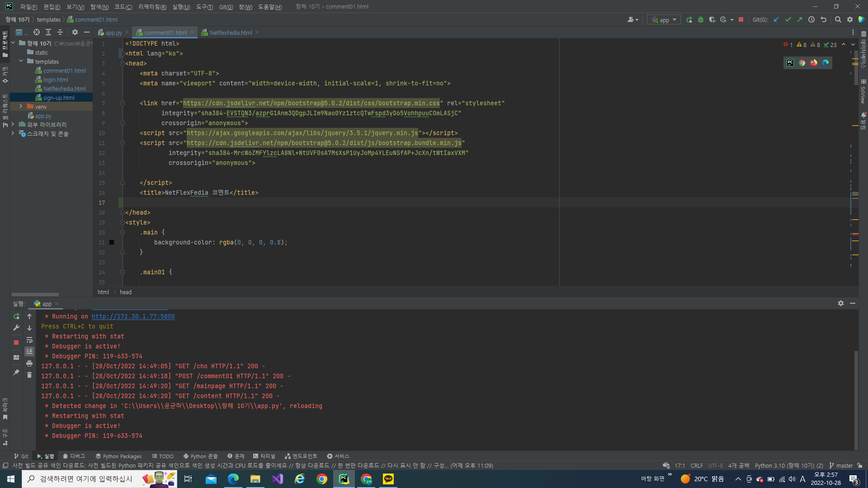Run app with coverage
Viewport: 868px width, 488px height.
(x=712, y=20)
